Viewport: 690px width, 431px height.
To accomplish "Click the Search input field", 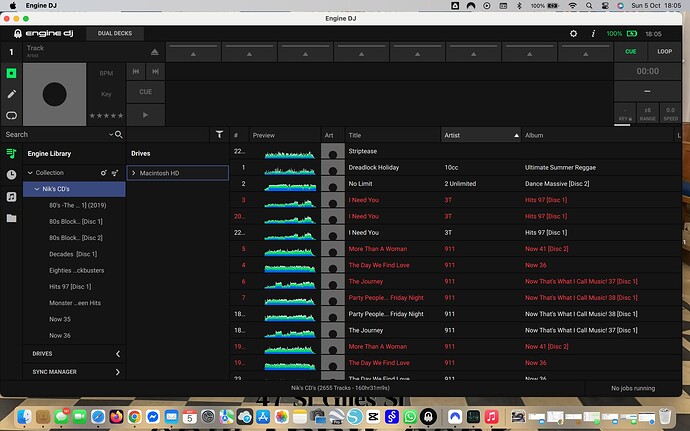I will [x=55, y=134].
